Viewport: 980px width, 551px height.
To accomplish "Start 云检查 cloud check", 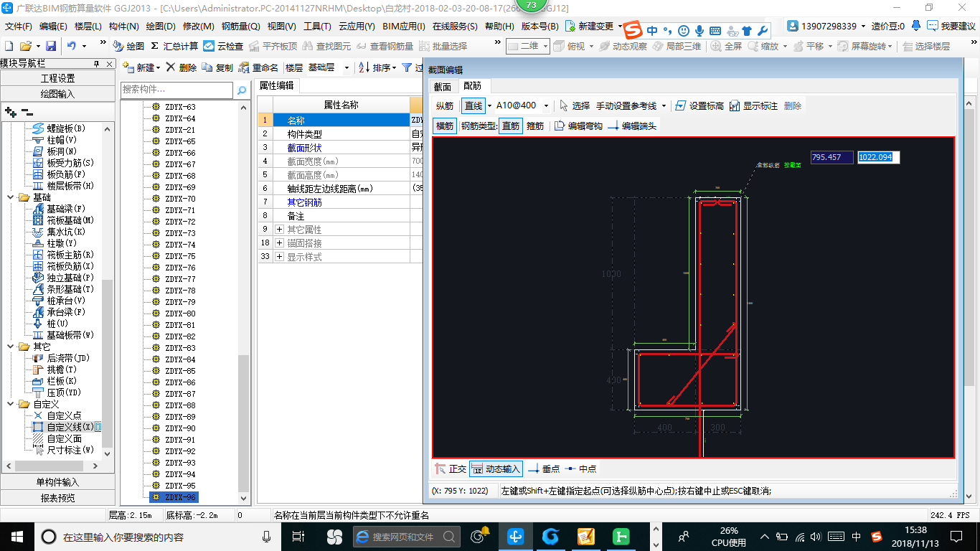I will 223,46.
